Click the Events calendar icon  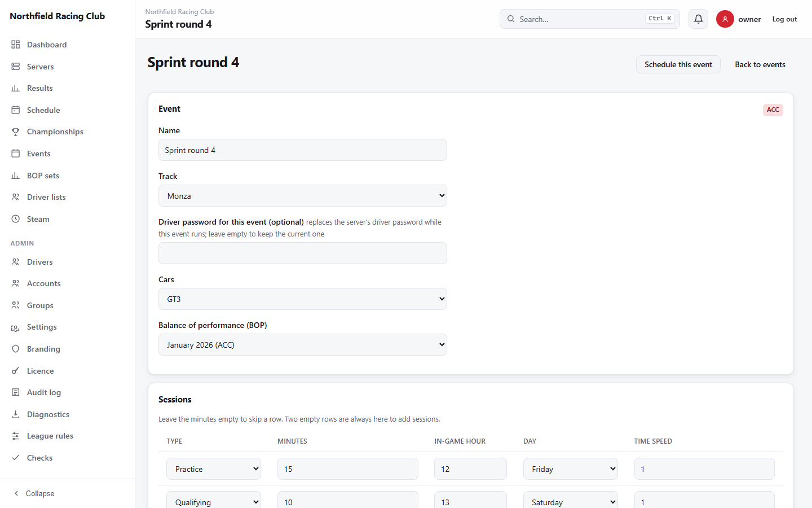pos(16,154)
